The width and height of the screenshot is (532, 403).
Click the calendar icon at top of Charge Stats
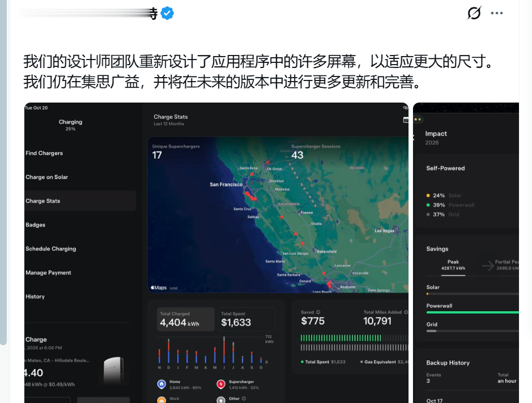pos(406,120)
